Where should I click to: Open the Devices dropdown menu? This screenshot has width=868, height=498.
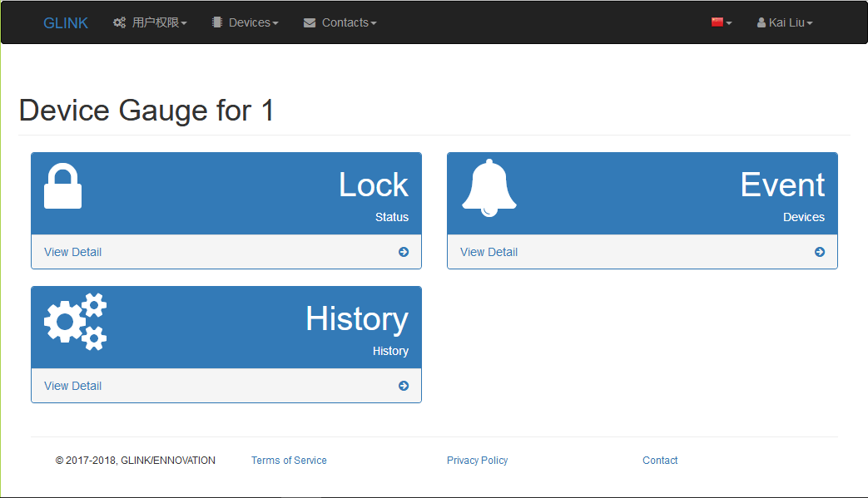click(x=246, y=22)
